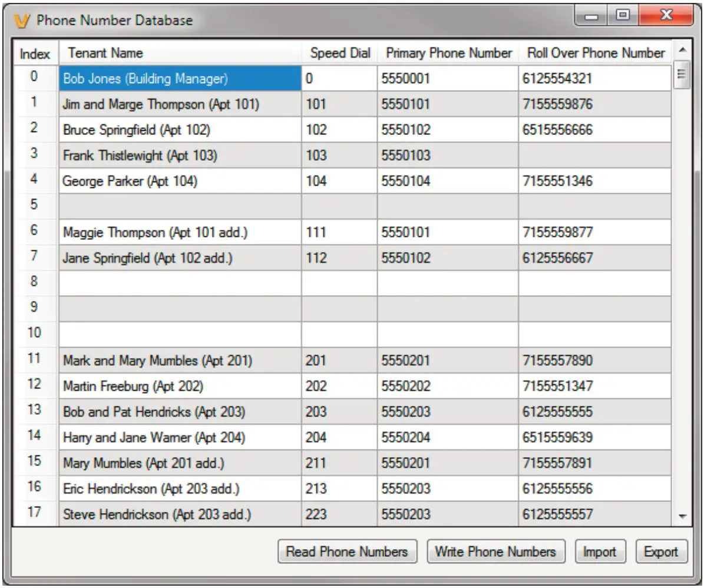Select Eric Hendrickson (Apt 203 add.) cell

point(180,488)
